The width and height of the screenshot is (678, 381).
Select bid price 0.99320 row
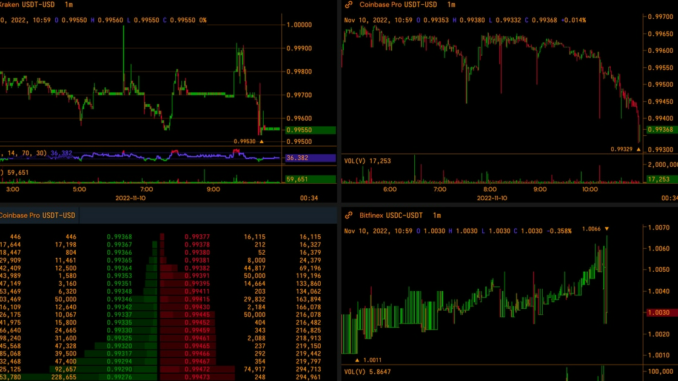[x=119, y=346]
